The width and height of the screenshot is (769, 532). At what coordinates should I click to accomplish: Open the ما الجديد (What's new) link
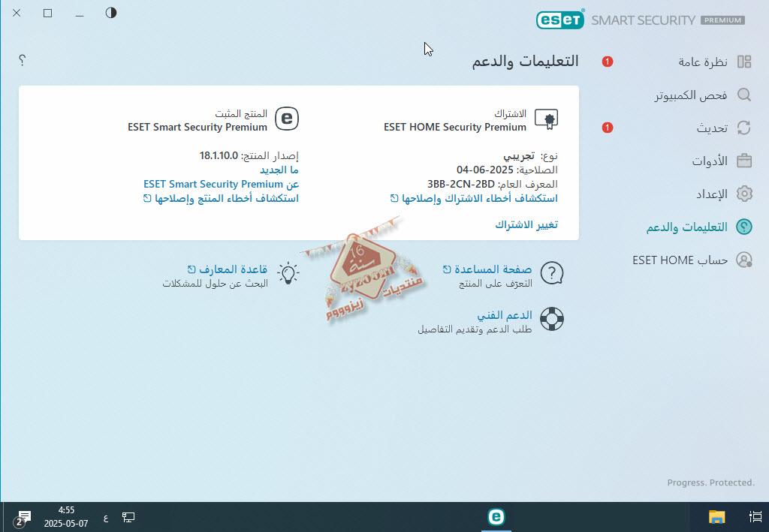tap(279, 170)
